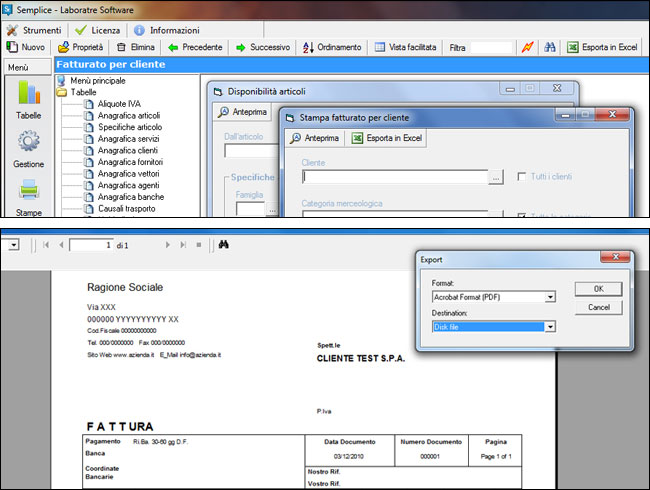Click the Elimina trash button
This screenshot has width=650, height=490.
(x=136, y=47)
